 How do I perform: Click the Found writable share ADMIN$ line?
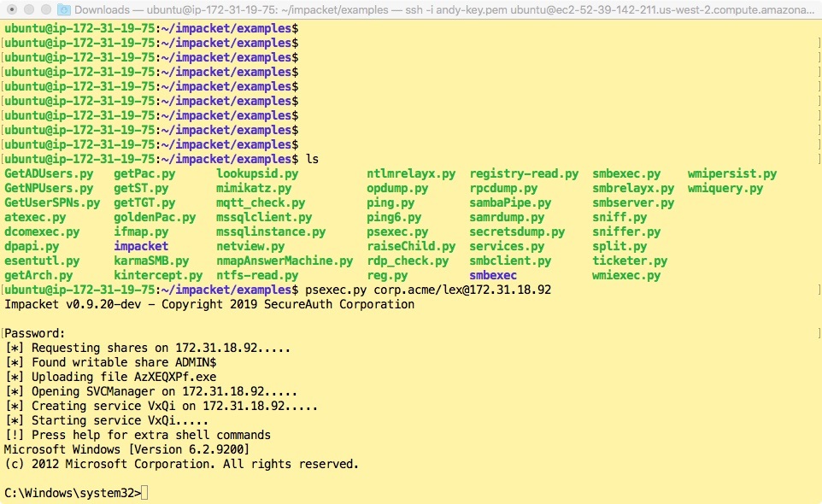[110, 362]
